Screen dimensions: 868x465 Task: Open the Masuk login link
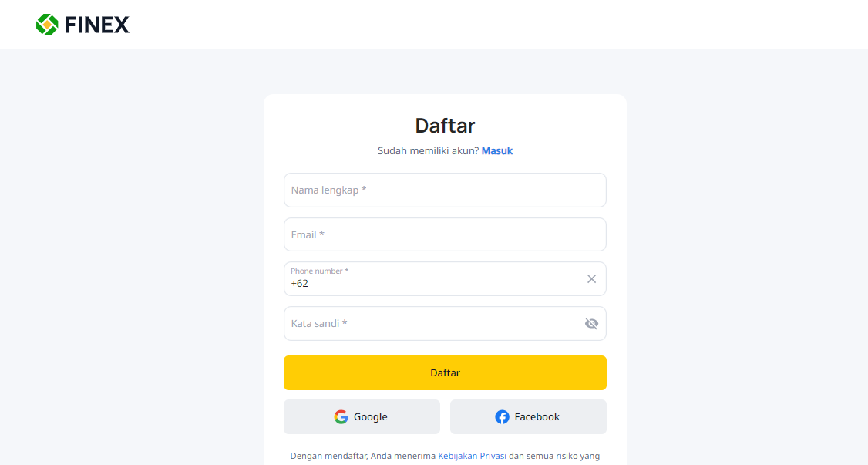(x=497, y=150)
